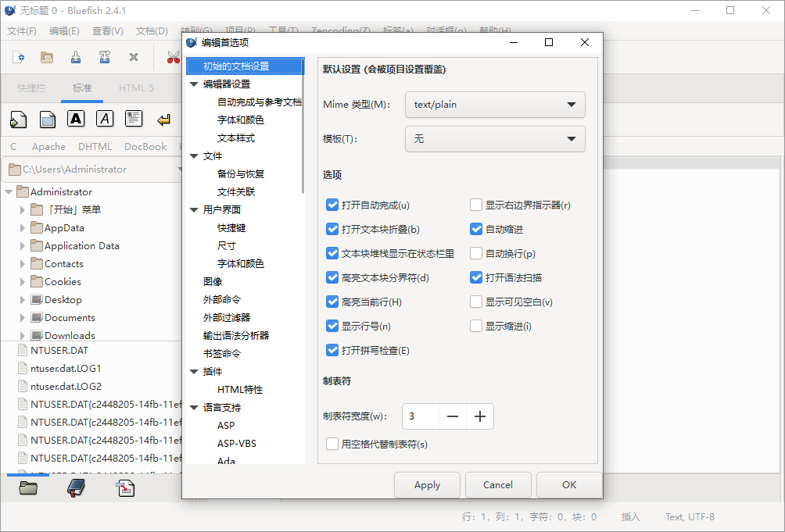Select 快捷键 preferences item
The image size is (785, 532).
pyautogui.click(x=231, y=228)
